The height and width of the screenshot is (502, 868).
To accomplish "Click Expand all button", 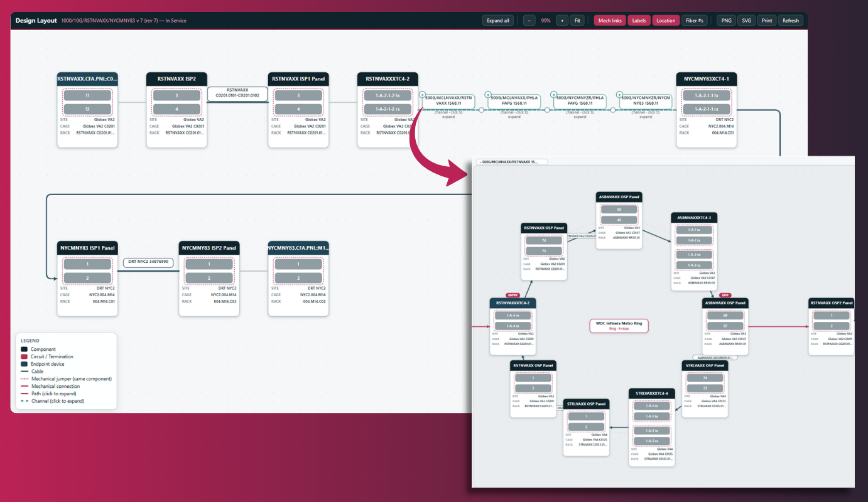I will pos(498,21).
